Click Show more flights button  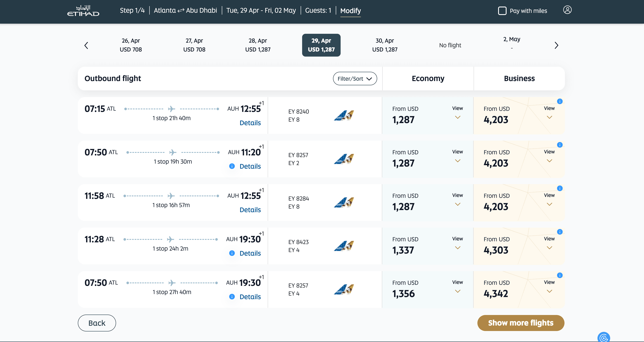(x=521, y=323)
